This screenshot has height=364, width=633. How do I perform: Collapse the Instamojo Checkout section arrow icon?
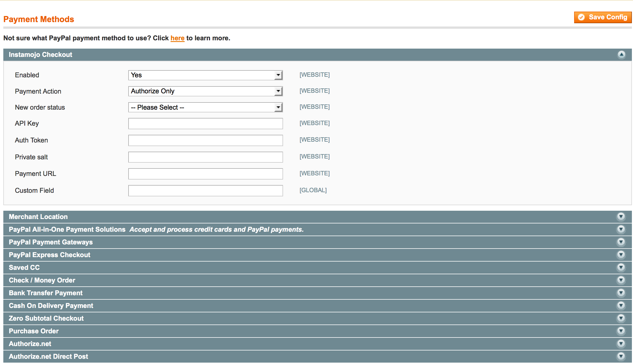(621, 55)
